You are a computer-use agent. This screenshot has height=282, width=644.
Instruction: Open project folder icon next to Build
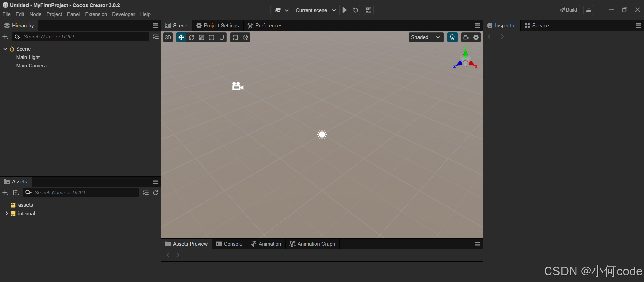pyautogui.click(x=588, y=10)
